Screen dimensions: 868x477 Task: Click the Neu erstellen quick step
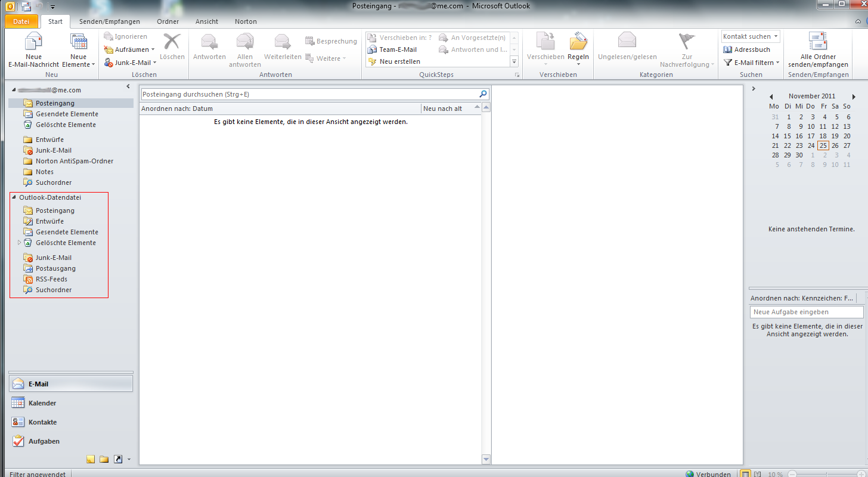(395, 61)
